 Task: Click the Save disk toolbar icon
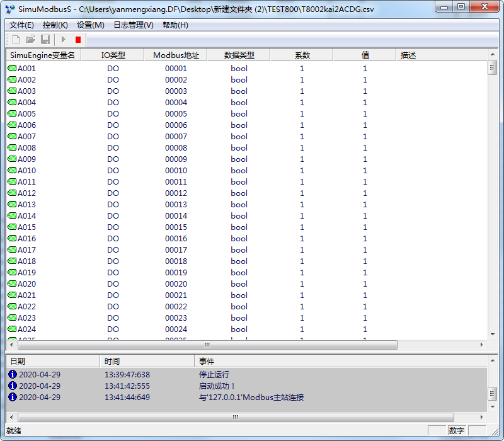(x=45, y=40)
